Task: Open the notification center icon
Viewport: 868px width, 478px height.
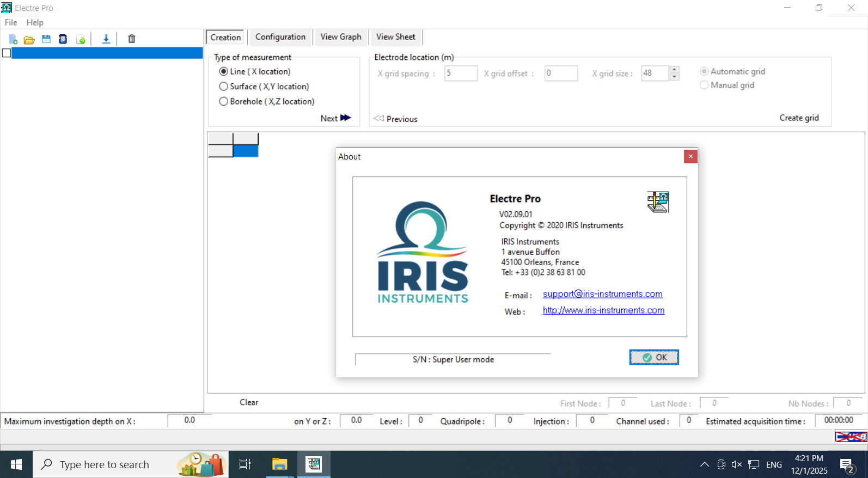Action: tap(847, 465)
